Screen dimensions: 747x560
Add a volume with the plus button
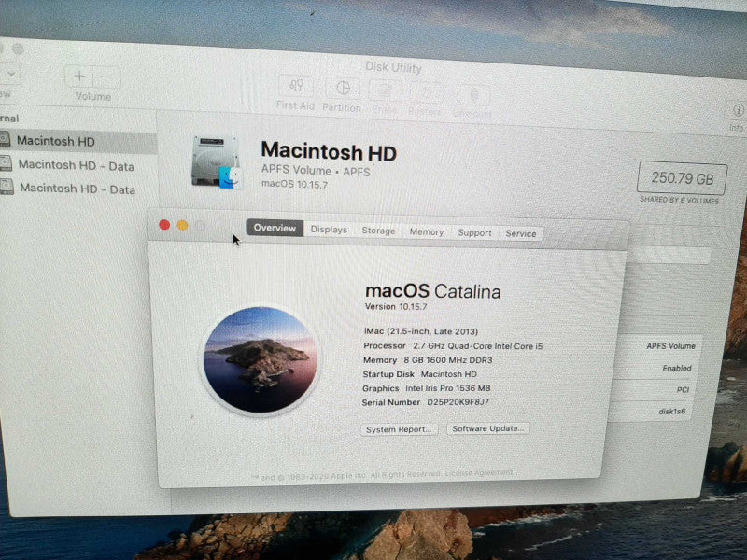(x=79, y=77)
